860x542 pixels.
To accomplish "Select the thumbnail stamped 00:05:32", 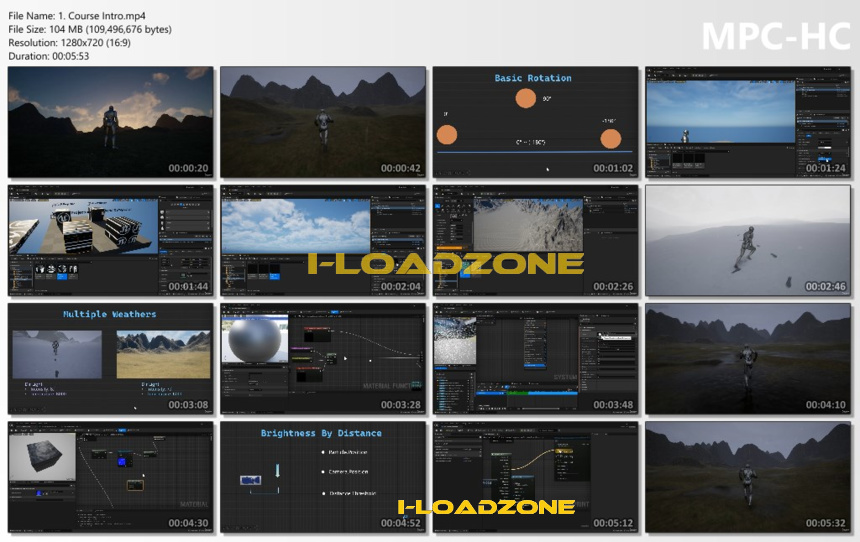I will 748,477.
